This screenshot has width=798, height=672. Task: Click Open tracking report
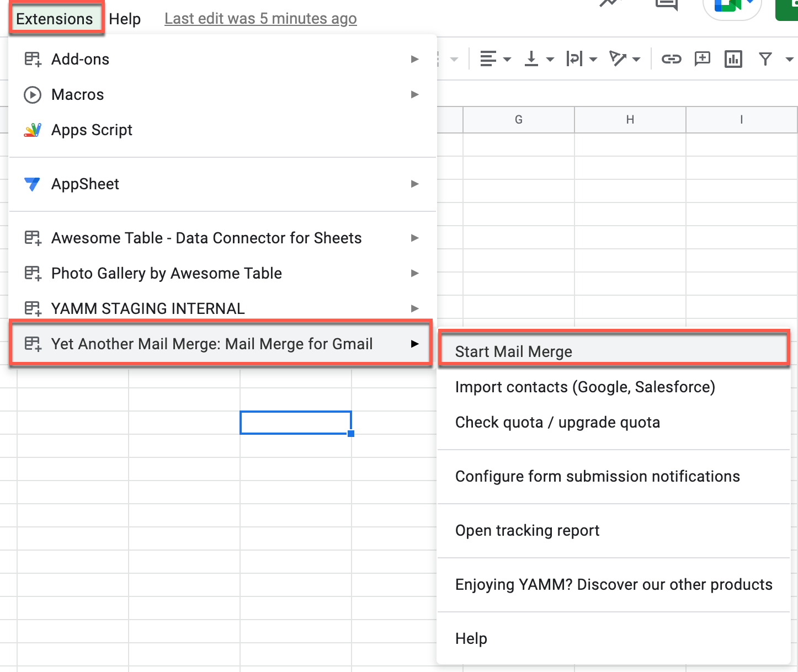pos(527,531)
